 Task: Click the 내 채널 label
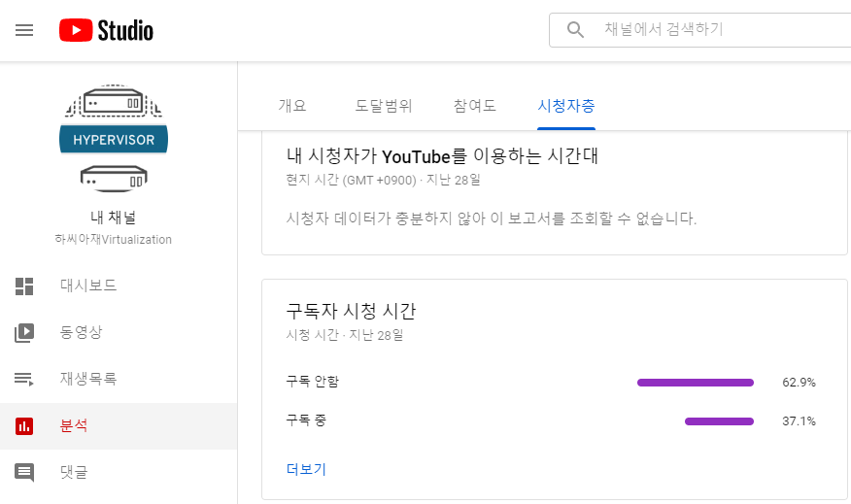(x=114, y=218)
